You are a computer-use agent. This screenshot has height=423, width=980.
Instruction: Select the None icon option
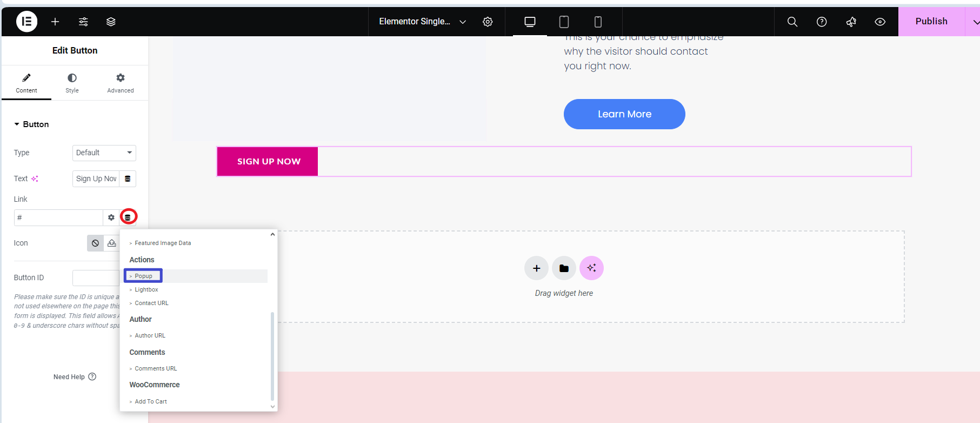click(95, 243)
